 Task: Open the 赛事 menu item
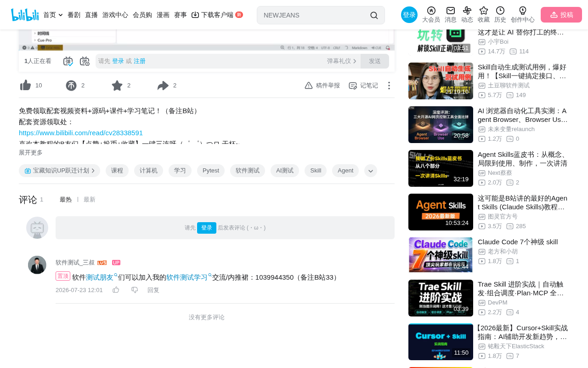tap(181, 15)
